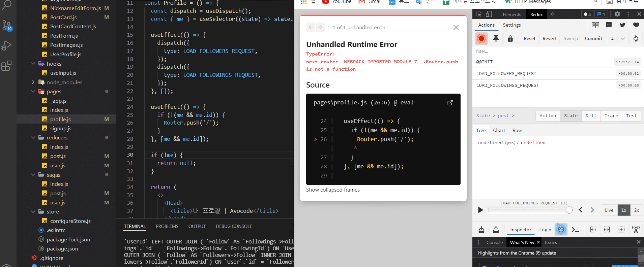This screenshot has width=644, height=267.
Task: Open VS Code Search view
Action: coord(7,5)
